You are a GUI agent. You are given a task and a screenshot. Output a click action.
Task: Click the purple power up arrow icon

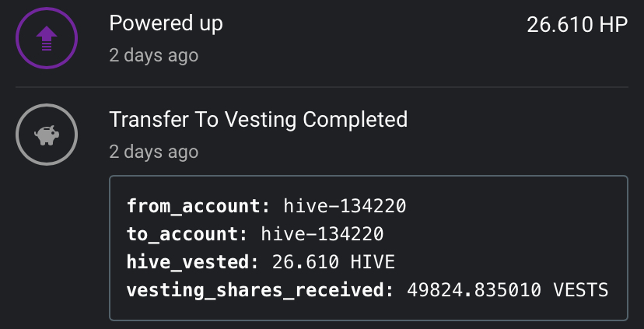pos(47,38)
